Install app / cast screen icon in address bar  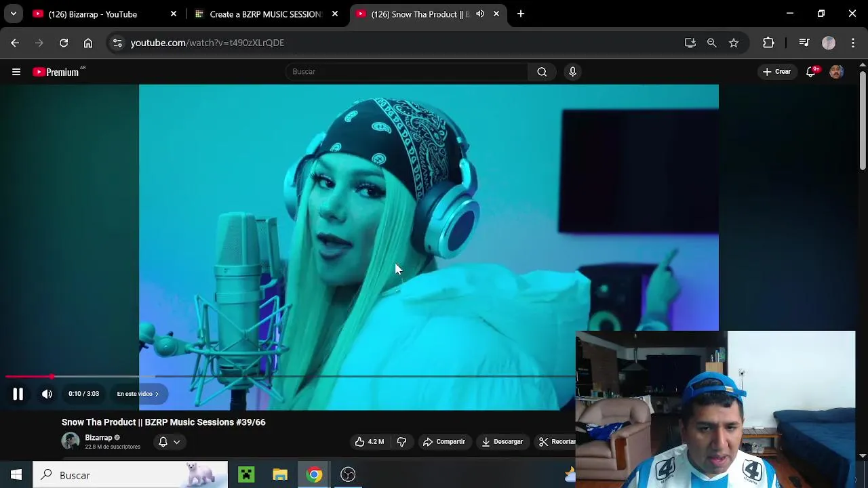click(x=690, y=43)
